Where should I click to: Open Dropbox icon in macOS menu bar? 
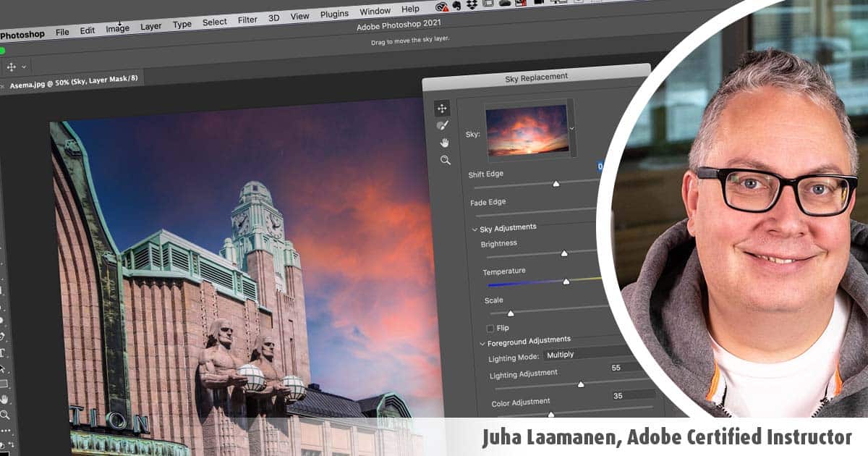[472, 6]
